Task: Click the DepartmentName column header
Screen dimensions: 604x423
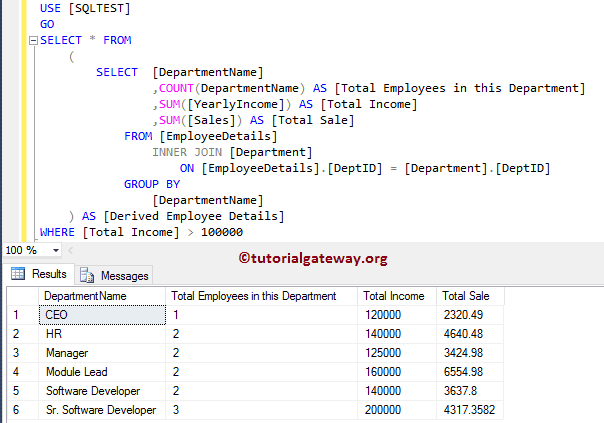Action: point(84,296)
